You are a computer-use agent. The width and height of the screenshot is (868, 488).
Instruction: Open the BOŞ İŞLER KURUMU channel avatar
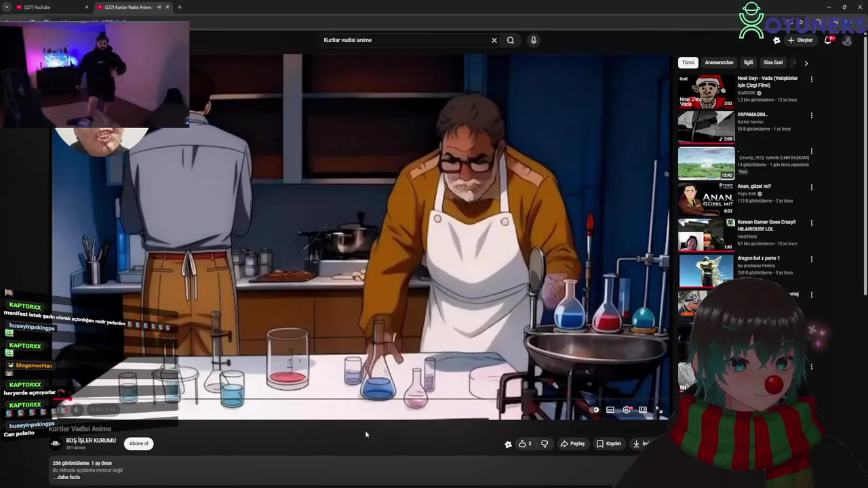(x=56, y=444)
